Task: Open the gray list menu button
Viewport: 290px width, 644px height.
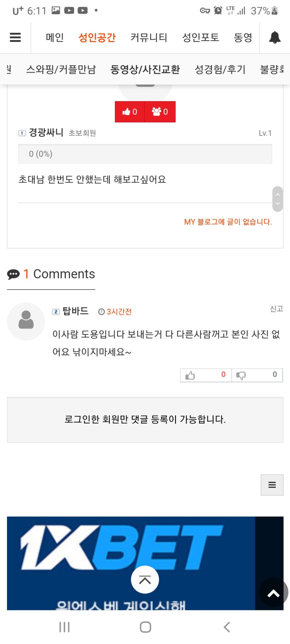Action: tap(272, 485)
